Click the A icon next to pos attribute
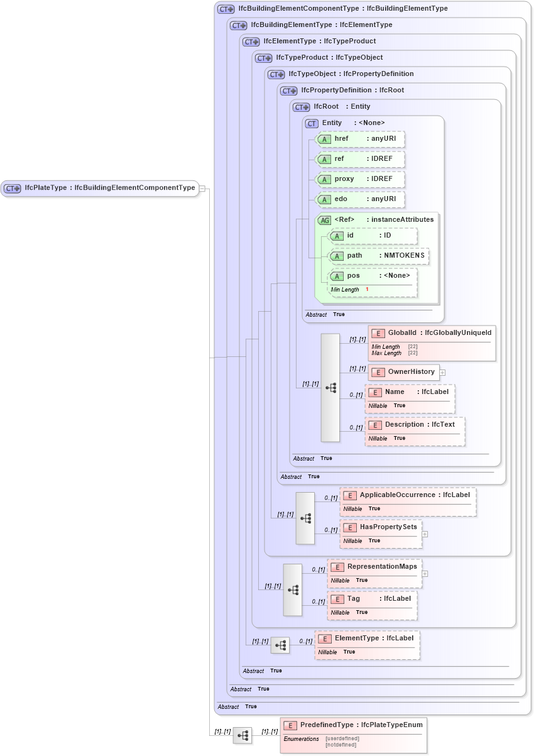Viewport: 534px width, 756px height. (337, 275)
